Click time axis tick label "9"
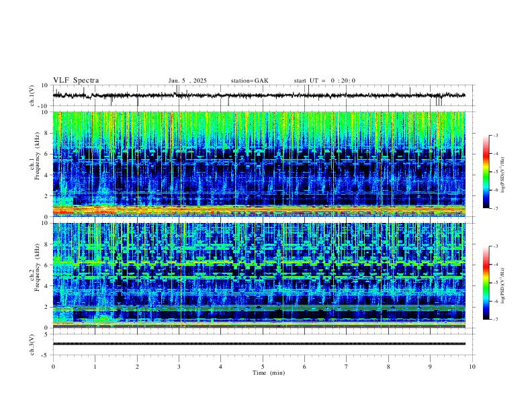532x411 pixels. pos(430,367)
